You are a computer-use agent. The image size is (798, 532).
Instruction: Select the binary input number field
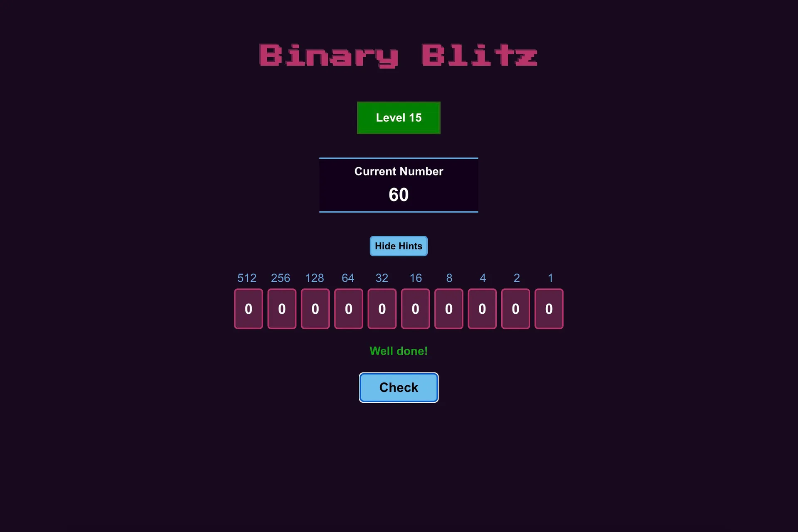point(399,309)
